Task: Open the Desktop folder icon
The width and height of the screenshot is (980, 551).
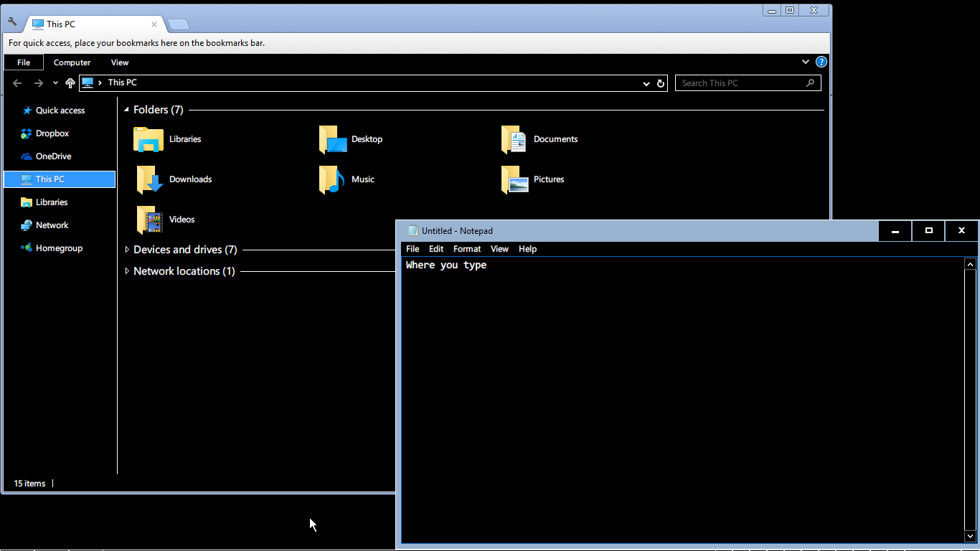Action: pyautogui.click(x=333, y=139)
